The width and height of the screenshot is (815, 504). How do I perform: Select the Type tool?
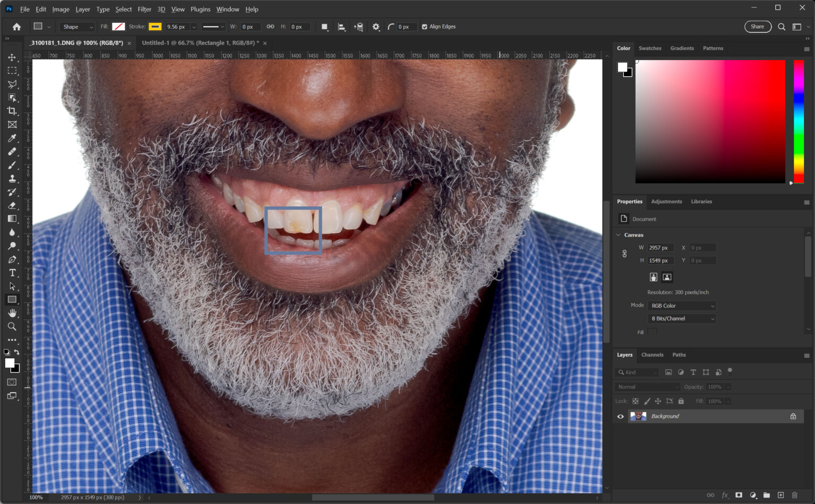click(x=12, y=273)
